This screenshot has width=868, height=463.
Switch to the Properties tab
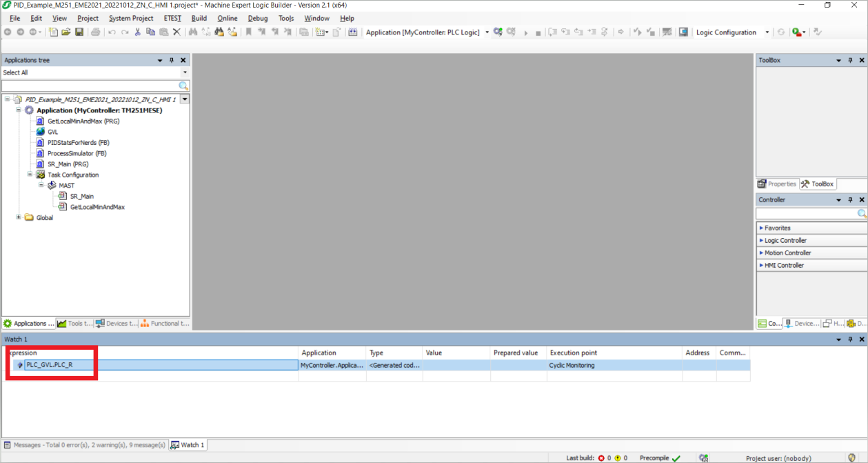(x=777, y=184)
